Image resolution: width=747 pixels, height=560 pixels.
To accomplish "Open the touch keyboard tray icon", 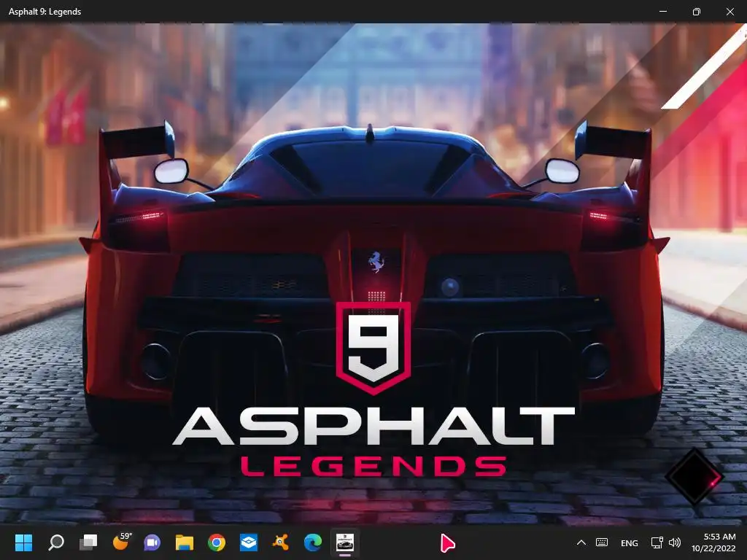I will pos(602,542).
